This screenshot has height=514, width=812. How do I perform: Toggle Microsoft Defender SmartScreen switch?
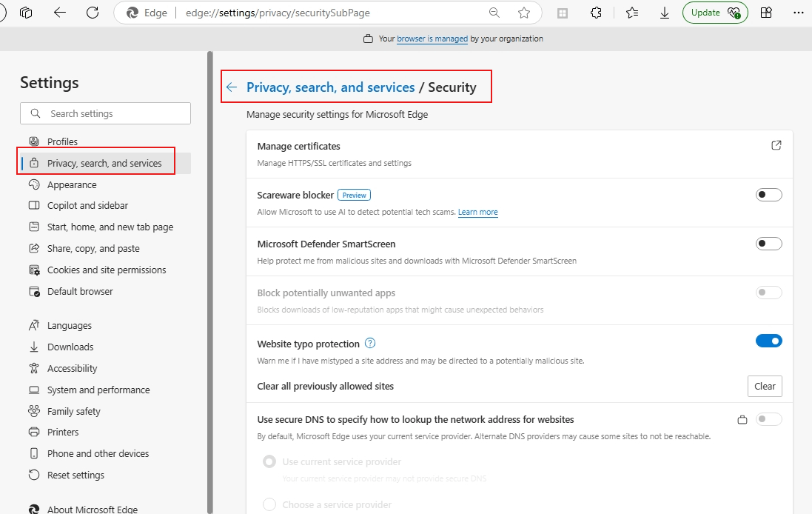click(768, 244)
